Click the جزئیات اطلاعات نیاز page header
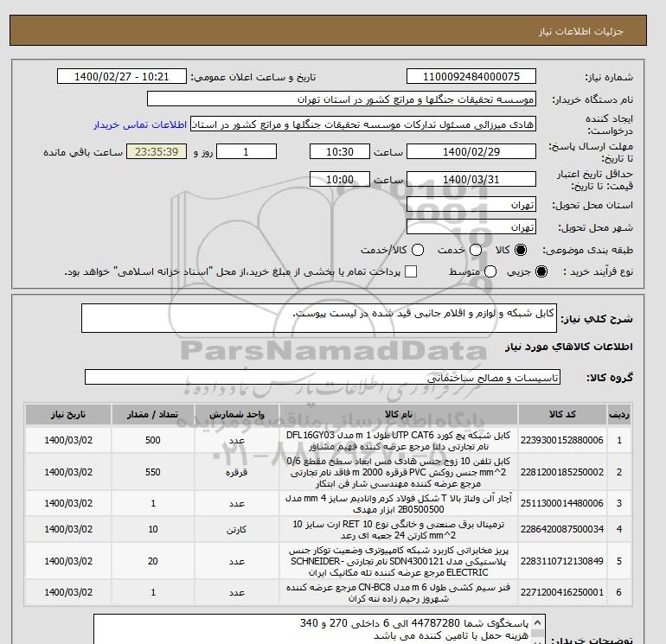The image size is (666, 644). pos(580,31)
